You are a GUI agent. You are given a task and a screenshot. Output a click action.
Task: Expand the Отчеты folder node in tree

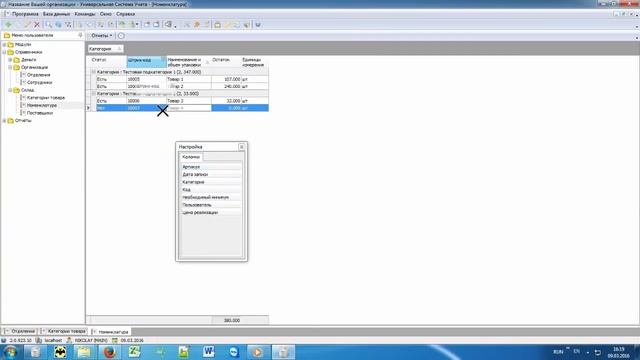[4, 120]
